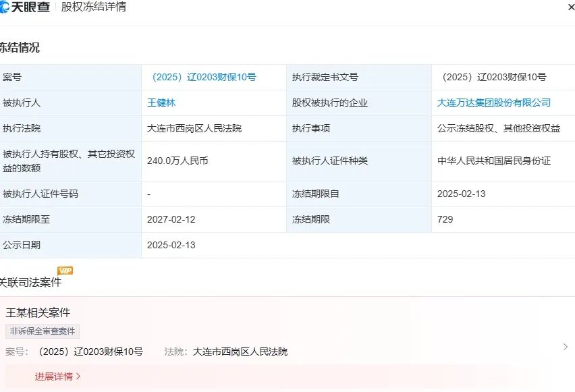This screenshot has width=575, height=392.
Task: Select the 冻结期限至 date 2027-02-12
Action: pyautogui.click(x=171, y=220)
